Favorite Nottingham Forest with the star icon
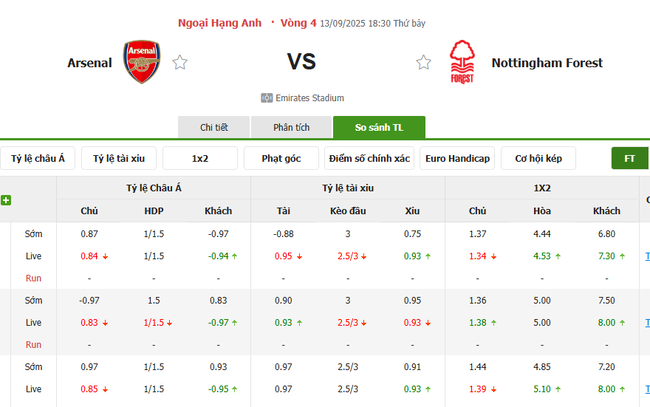Screen dimensions: 650x407 point(424,62)
